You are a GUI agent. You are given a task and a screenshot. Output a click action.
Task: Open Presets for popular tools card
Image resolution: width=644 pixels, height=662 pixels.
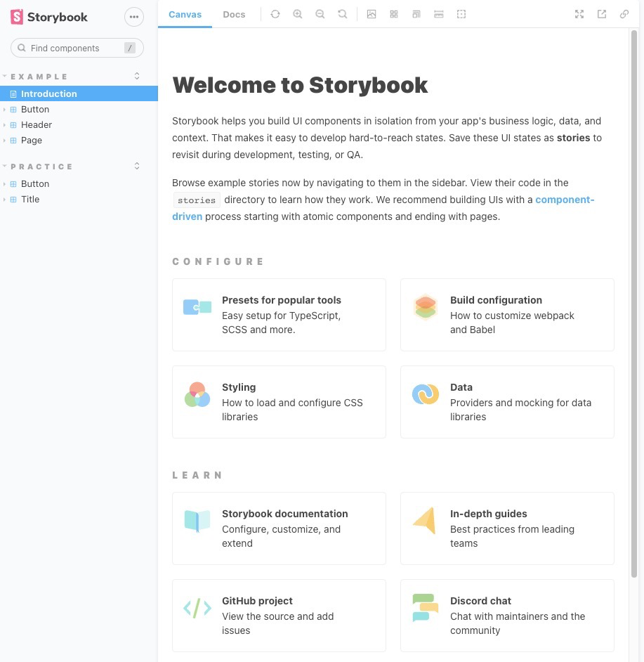point(279,315)
